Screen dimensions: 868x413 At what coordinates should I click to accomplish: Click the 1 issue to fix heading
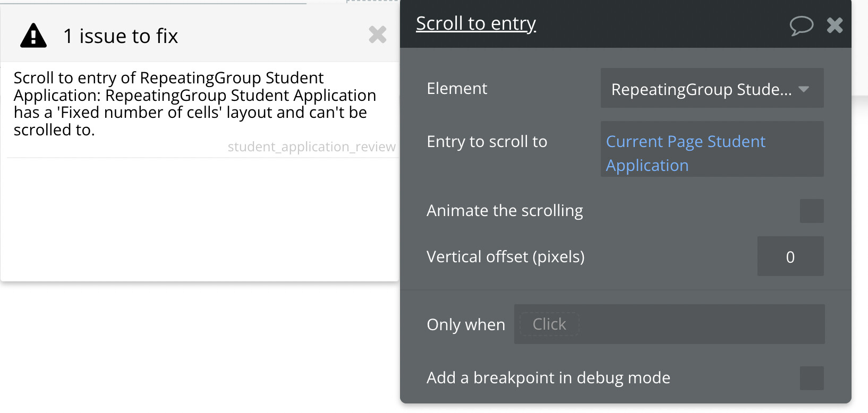(121, 36)
